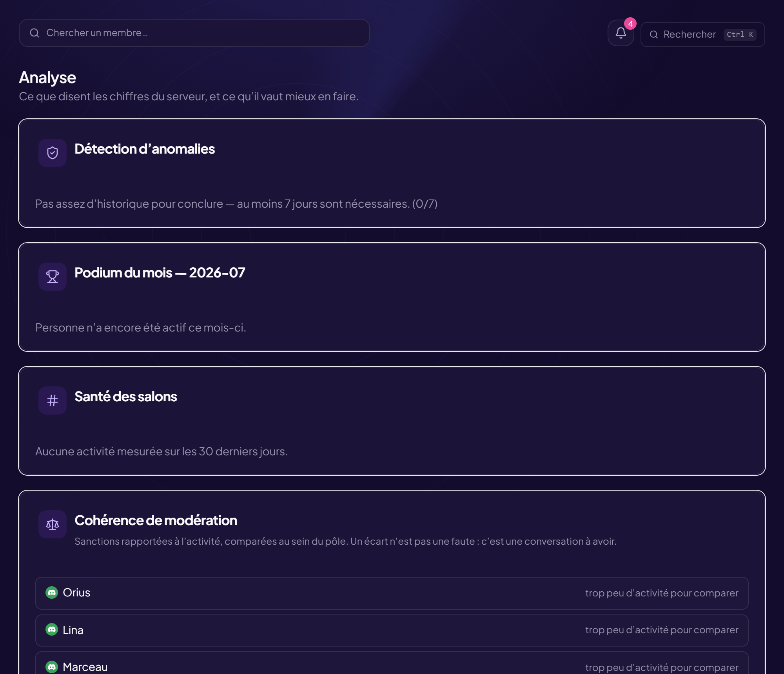Click the magnifier icon in member search
This screenshot has width=784, height=674.
tap(34, 33)
